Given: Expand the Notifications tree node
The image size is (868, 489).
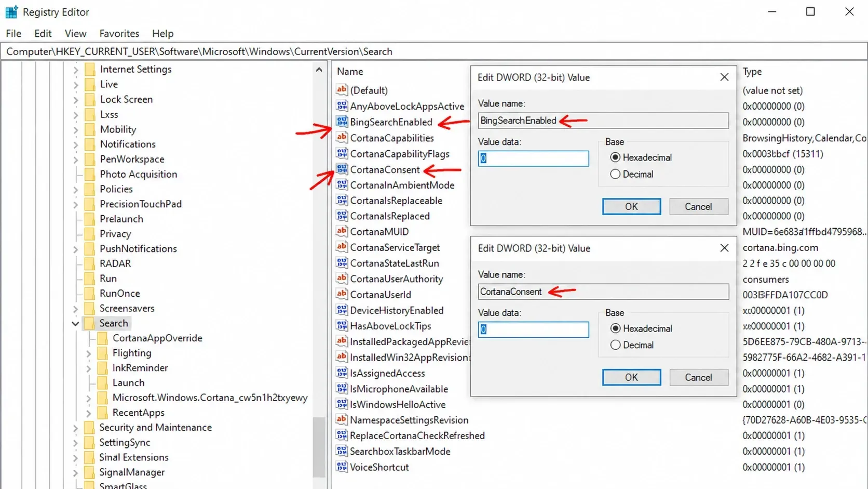Looking at the screenshot, I should point(76,144).
